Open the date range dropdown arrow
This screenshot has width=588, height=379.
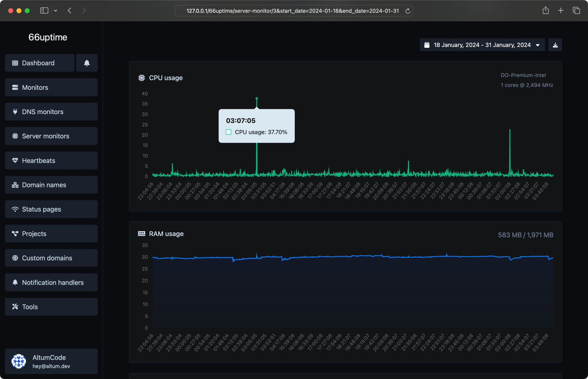click(x=538, y=45)
